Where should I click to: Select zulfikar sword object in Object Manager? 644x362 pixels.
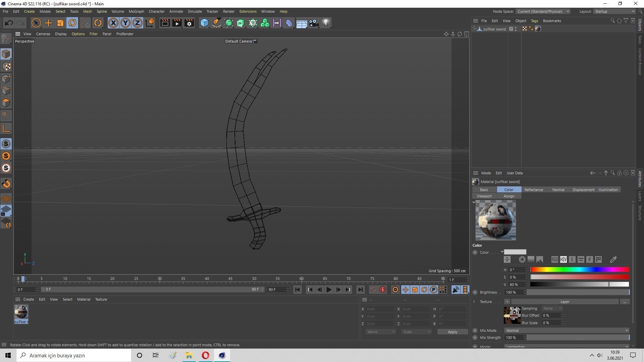point(494,29)
